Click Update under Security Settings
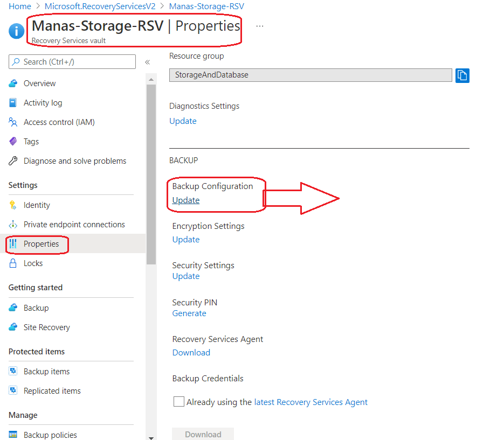 (186, 276)
